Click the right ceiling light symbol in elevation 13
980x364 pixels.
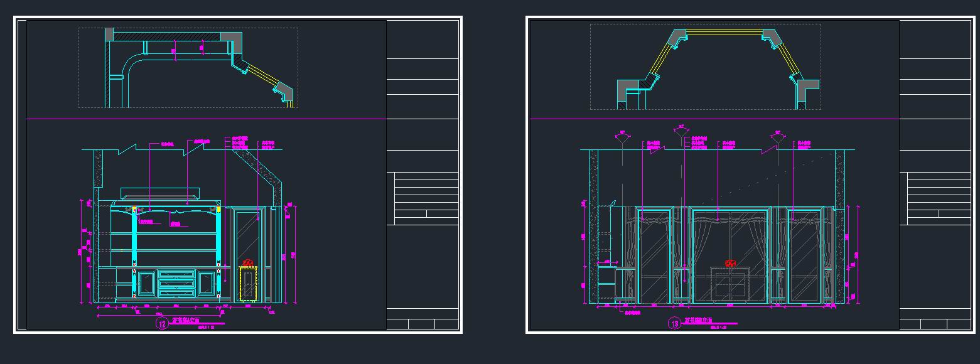tap(777, 137)
